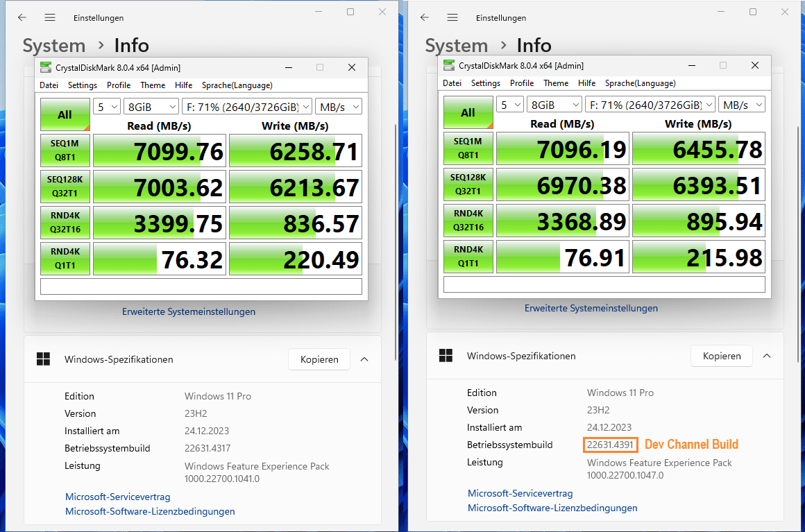Click Windows logo icon in left Spezifikationen card

[x=44, y=359]
